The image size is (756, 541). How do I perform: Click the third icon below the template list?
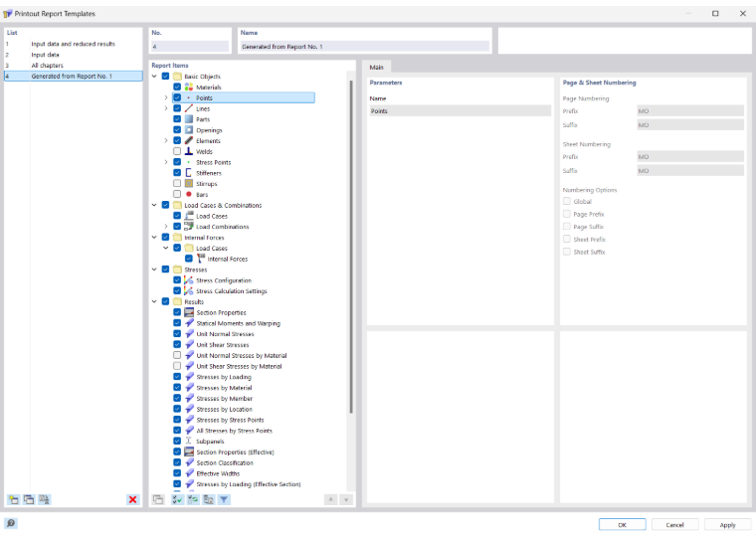(45, 499)
